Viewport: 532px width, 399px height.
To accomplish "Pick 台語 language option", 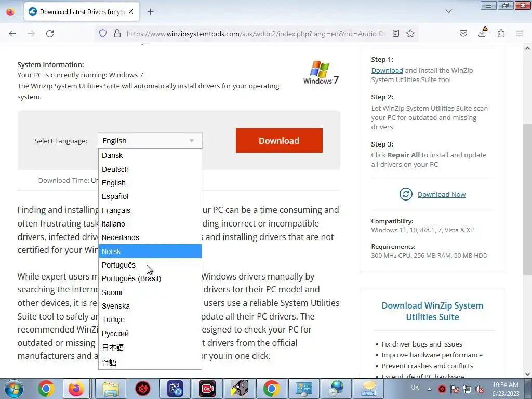I will point(150,362).
